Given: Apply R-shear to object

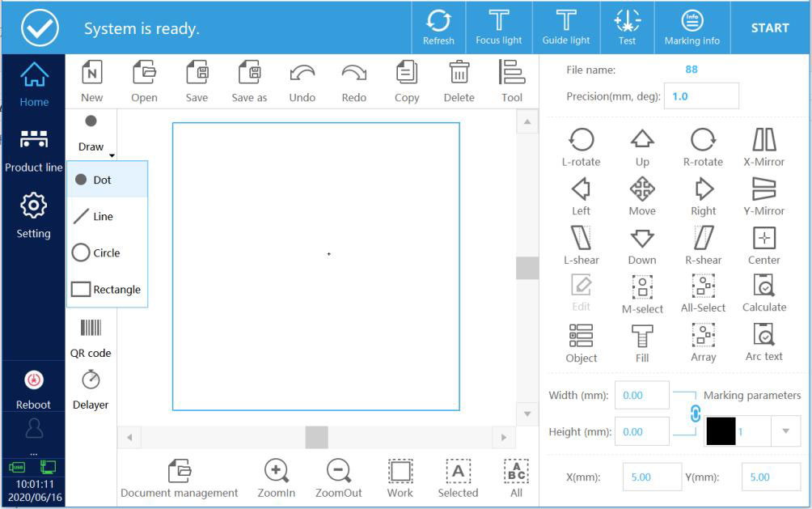Looking at the screenshot, I should click(703, 245).
